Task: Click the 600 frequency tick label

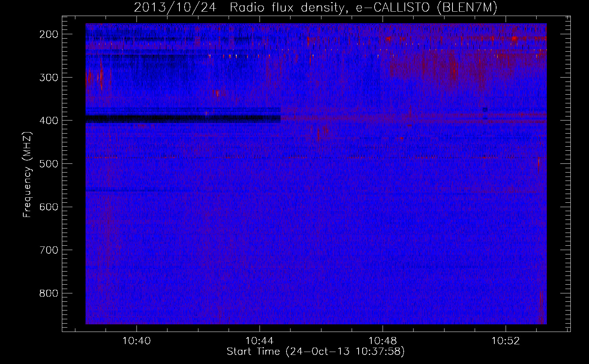Action: click(x=49, y=207)
